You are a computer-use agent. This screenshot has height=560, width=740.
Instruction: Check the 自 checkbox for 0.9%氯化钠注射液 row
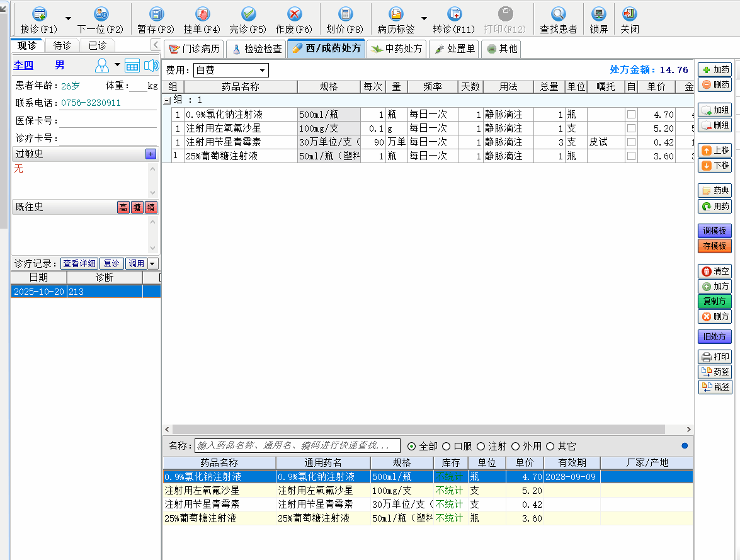coord(631,115)
